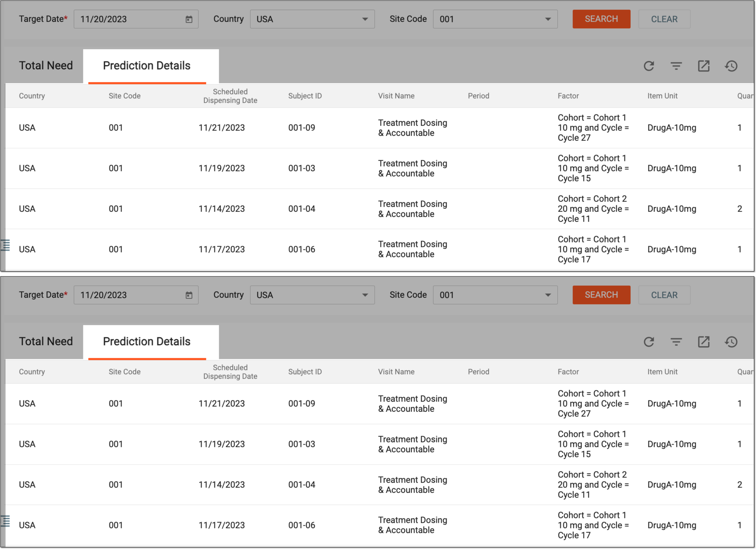Click the Visit Name column header in the upper panel
This screenshot has height=549, width=756.
pyautogui.click(x=396, y=96)
